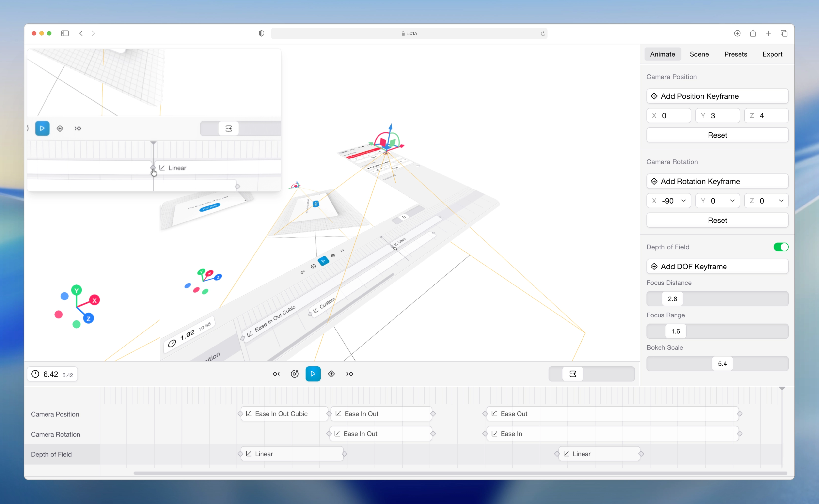The height and width of the screenshot is (504, 819).
Task: Grab the timeline playhead marker
Action: coord(782,389)
